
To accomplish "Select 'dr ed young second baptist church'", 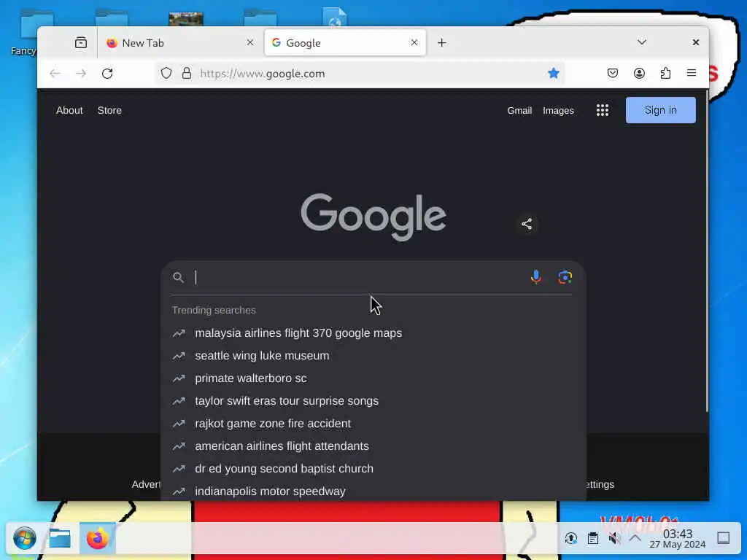I will [x=373, y=469].
